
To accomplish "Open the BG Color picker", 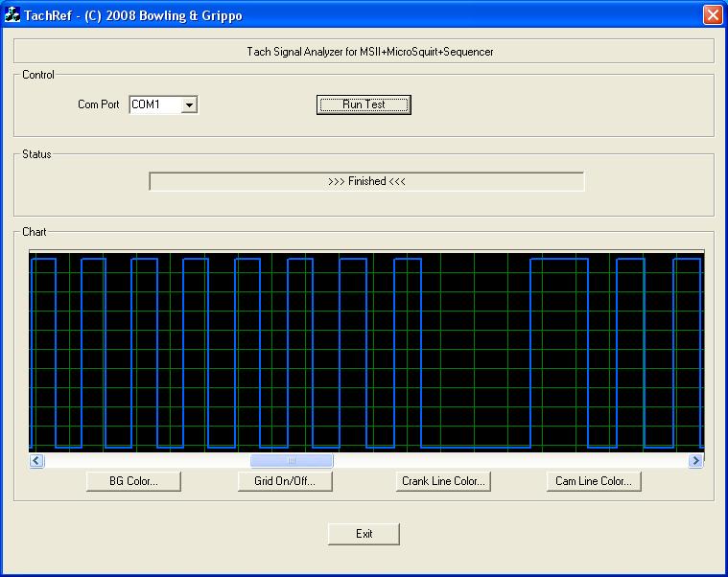I will 134,481.
